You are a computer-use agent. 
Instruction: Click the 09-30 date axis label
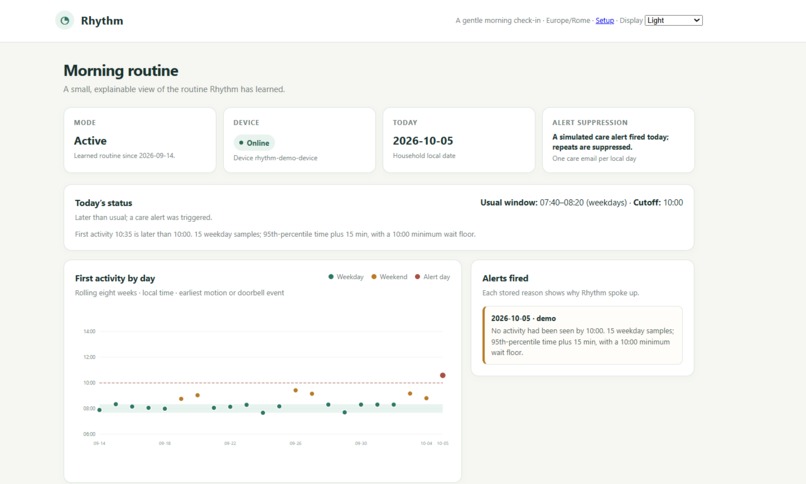[361, 443]
